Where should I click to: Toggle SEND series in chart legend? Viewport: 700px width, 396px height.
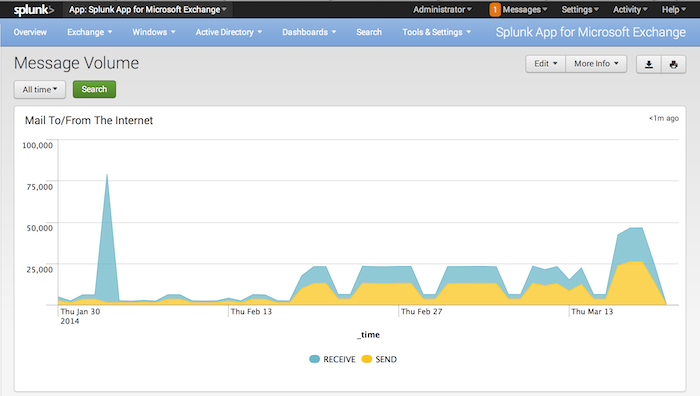coord(379,359)
